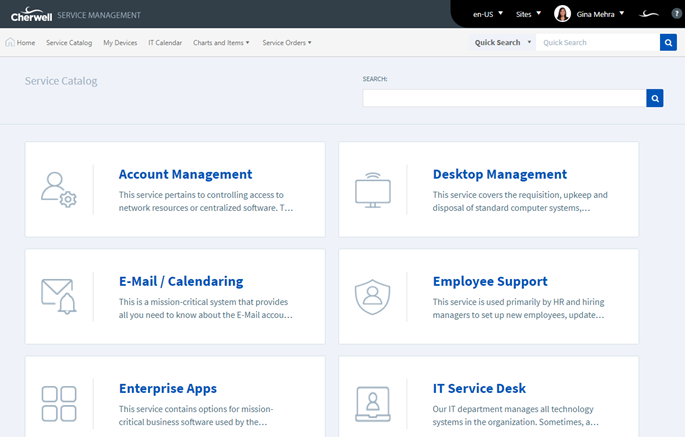Image resolution: width=685 pixels, height=437 pixels.
Task: Open the Account Management service title
Action: [185, 174]
